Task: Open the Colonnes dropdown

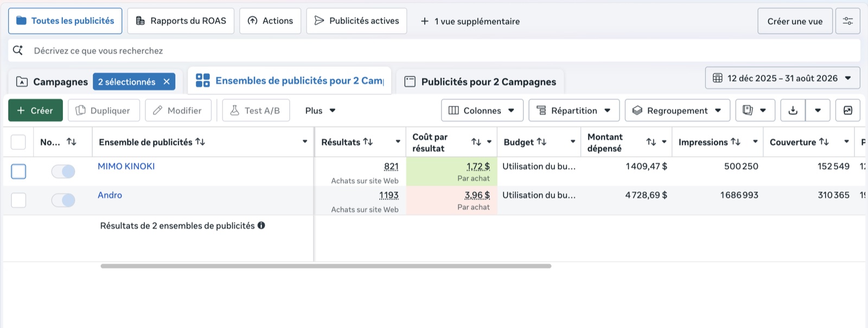Action: 482,110
